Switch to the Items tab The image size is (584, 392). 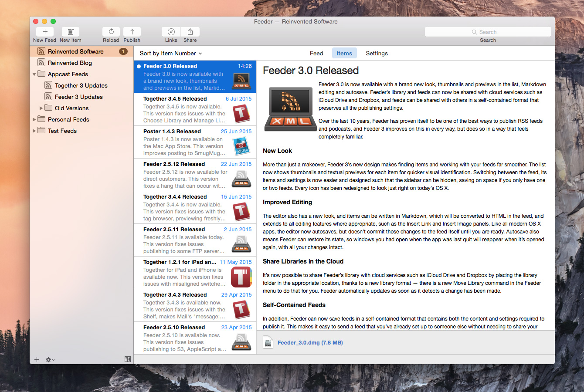pos(344,53)
